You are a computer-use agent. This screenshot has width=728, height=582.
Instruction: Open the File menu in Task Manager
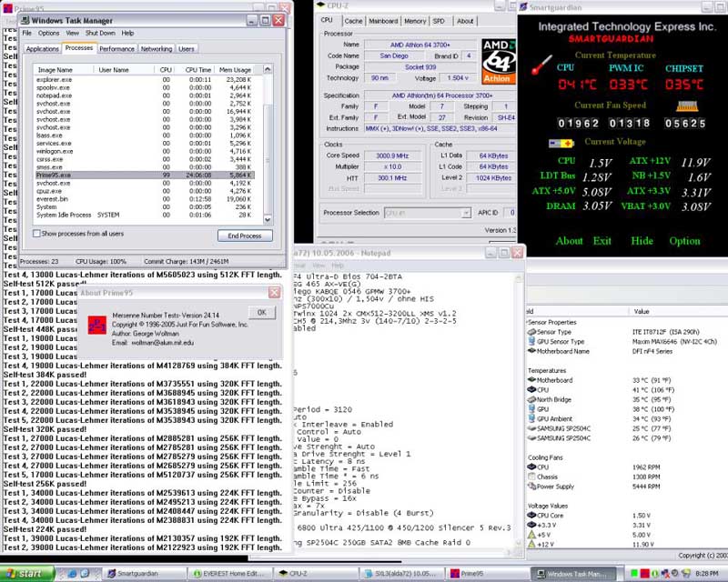click(27, 33)
